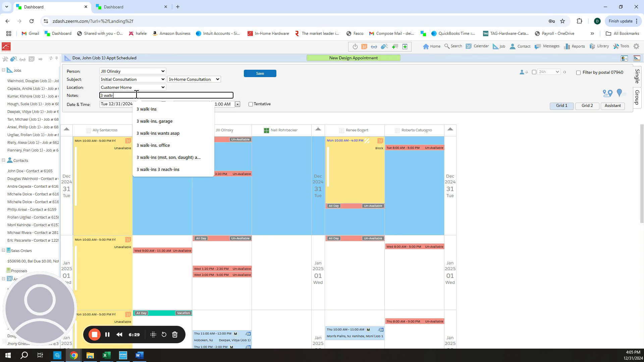This screenshot has height=362, width=644.
Task: Open the settings gear next to Tools
Action: pyautogui.click(x=636, y=46)
